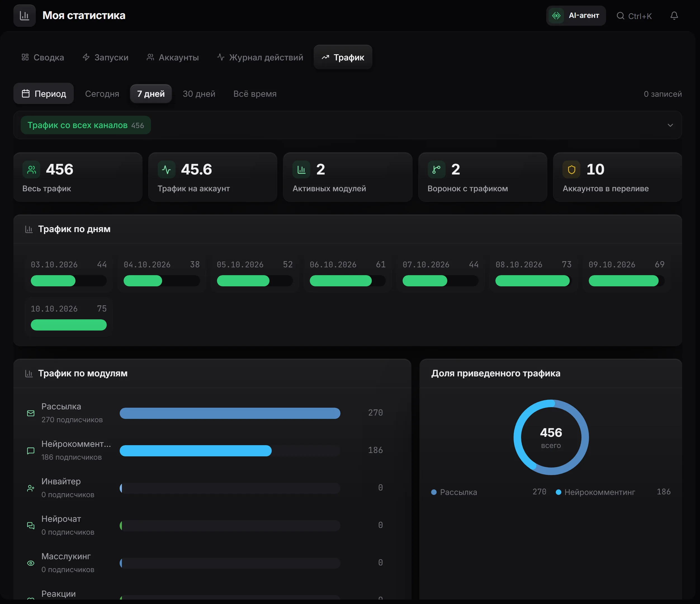Screen dimensions: 700x604
Task: Open the Период date picker
Action: tap(44, 94)
